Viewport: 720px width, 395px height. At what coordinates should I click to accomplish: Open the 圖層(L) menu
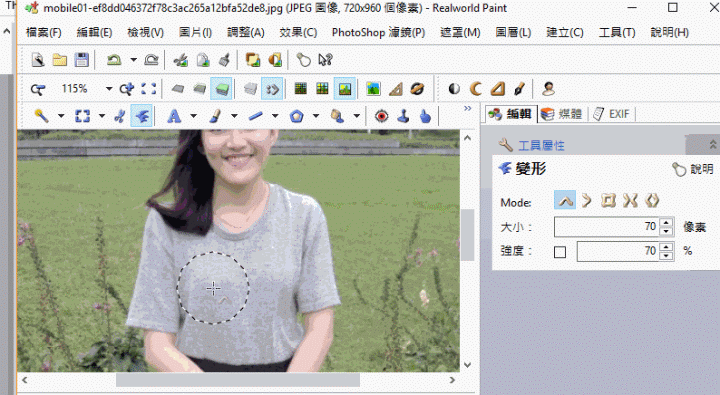pyautogui.click(x=513, y=33)
